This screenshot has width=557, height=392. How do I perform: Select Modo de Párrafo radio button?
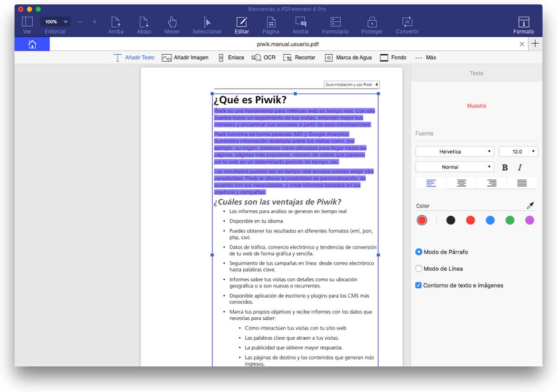click(419, 252)
